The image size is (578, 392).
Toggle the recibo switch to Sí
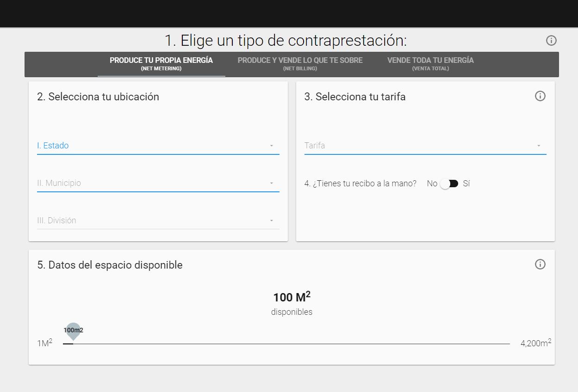point(448,184)
